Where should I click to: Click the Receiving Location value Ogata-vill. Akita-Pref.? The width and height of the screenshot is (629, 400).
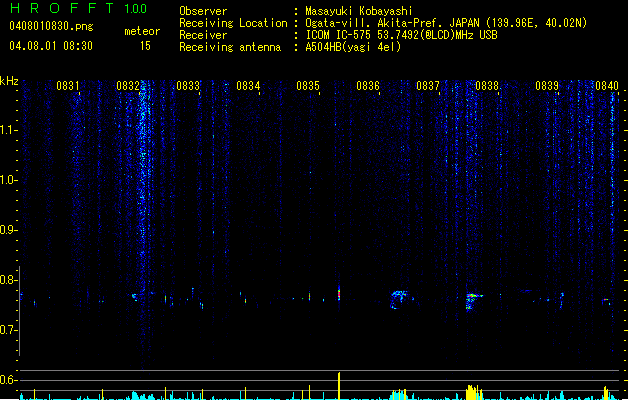click(x=375, y=23)
